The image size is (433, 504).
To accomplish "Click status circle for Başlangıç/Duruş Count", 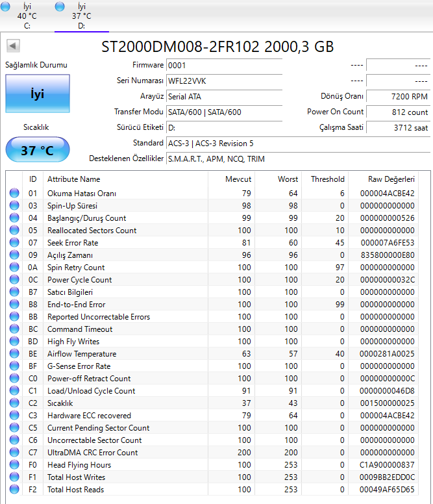I will (x=14, y=218).
